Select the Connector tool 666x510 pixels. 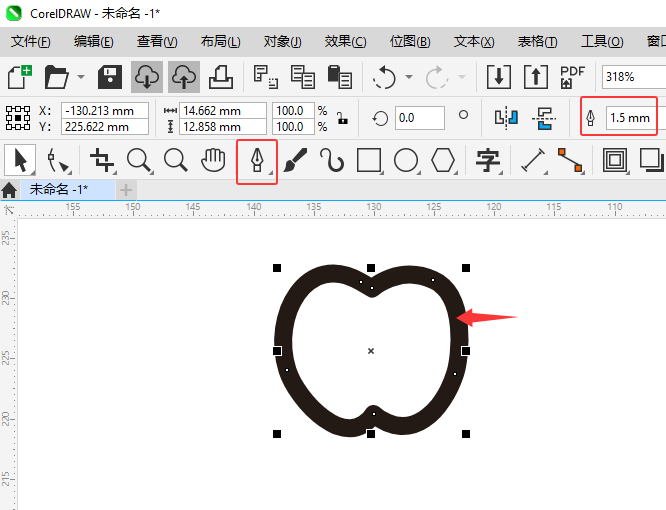click(570, 160)
